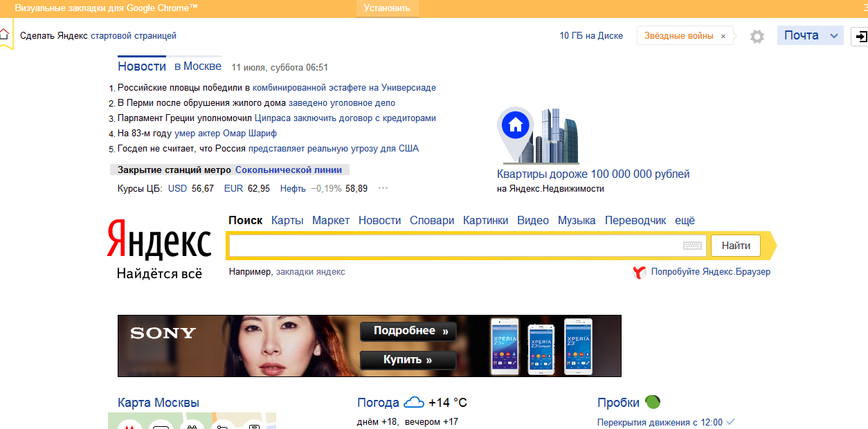Viewport: 868px width, 429px height.
Task: Open news about комбинированной эстафете на Универсиаде
Action: coord(344,88)
